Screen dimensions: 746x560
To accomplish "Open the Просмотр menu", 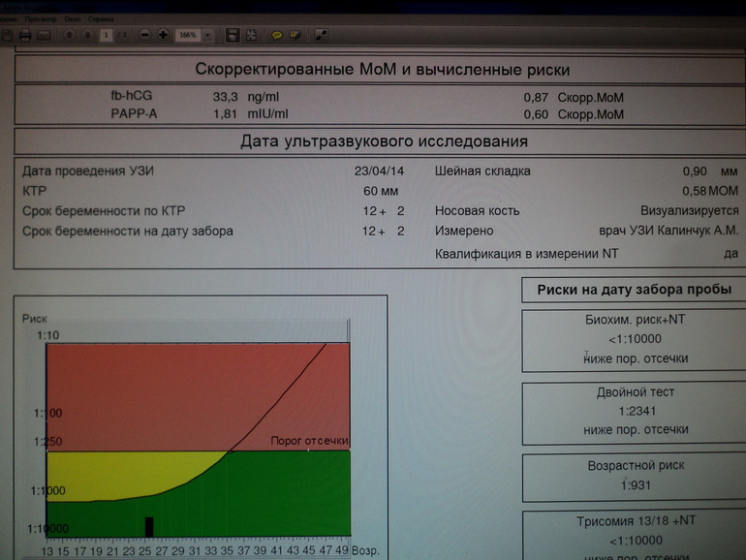I will (40, 18).
